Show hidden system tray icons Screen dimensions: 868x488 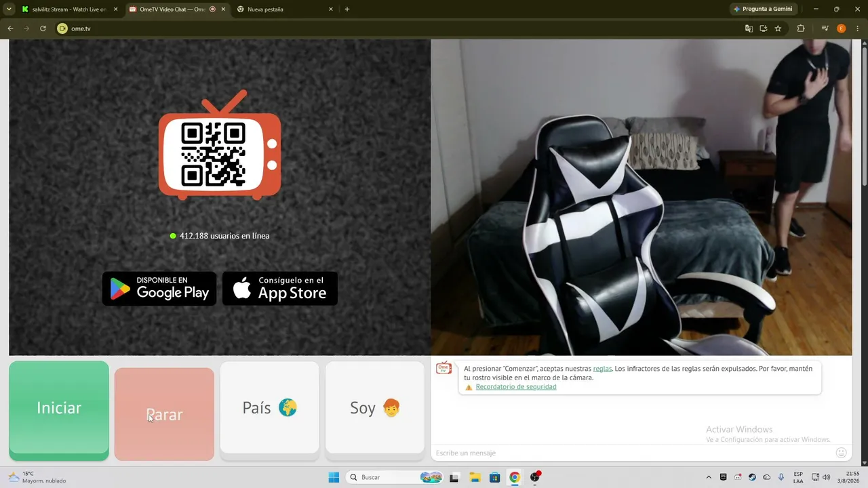[709, 477]
